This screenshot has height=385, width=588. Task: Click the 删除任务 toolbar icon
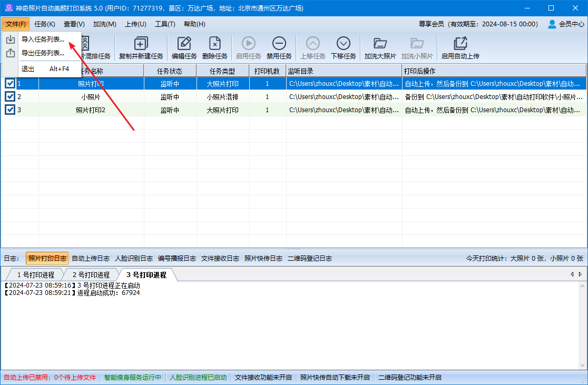(x=214, y=44)
